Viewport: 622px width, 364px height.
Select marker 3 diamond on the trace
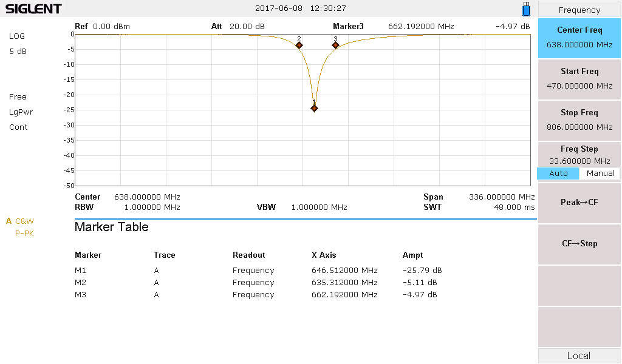click(335, 45)
